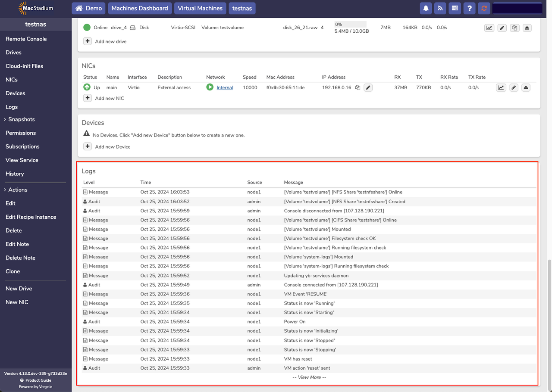Image resolution: width=552 pixels, height=392 pixels.
Task: Open Logs in the sidebar
Action: coord(12,107)
